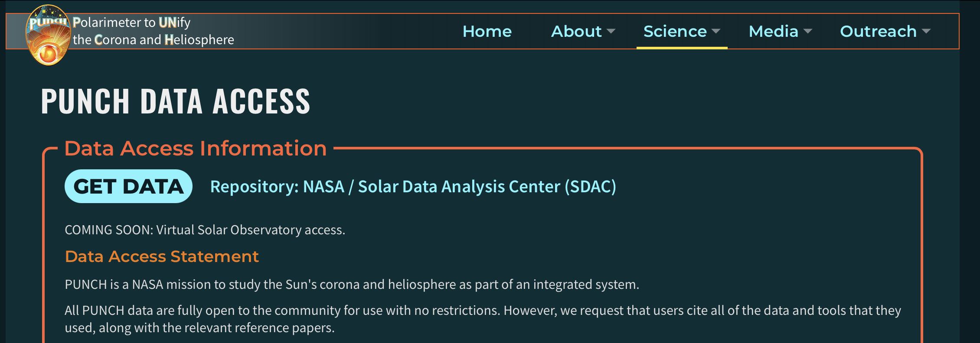Open the Outreach menu
Screen dimensions: 980x343
coord(878,32)
